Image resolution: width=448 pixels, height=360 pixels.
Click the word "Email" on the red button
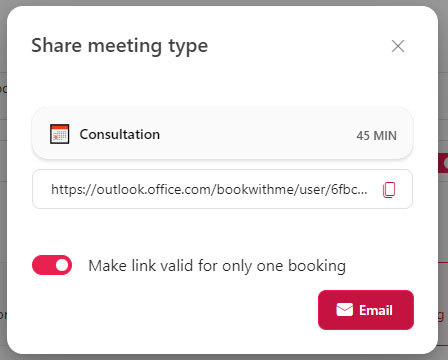click(376, 310)
